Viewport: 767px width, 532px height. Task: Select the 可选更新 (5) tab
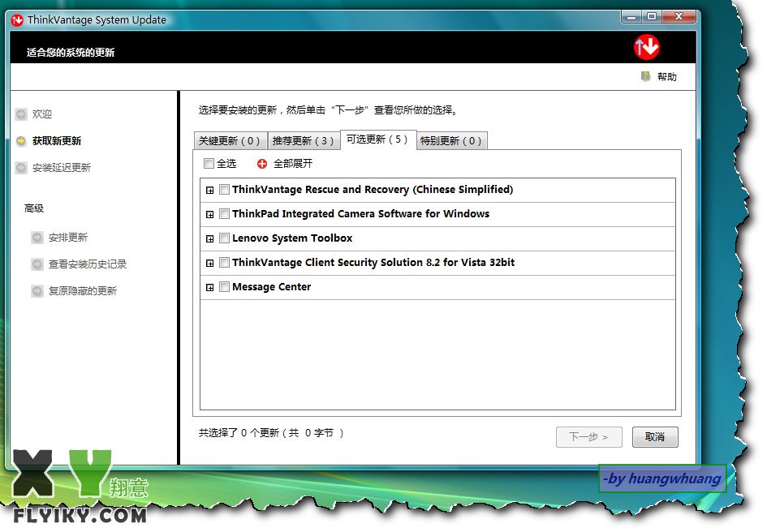pos(378,139)
